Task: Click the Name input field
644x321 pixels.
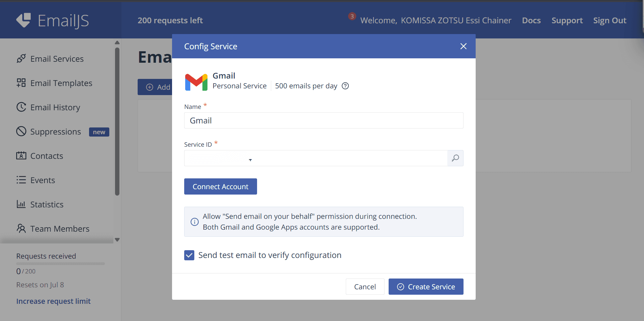Action: [x=324, y=121]
